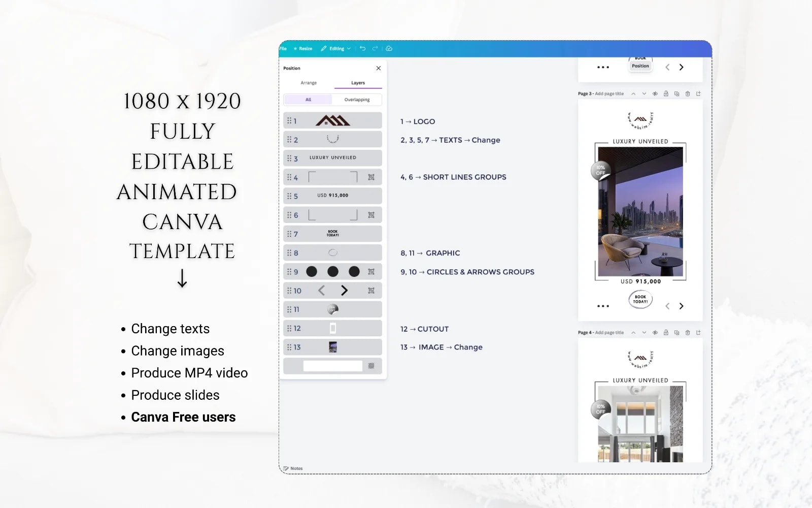Delete Page 4 with the trash icon
812x508 pixels.
point(688,333)
